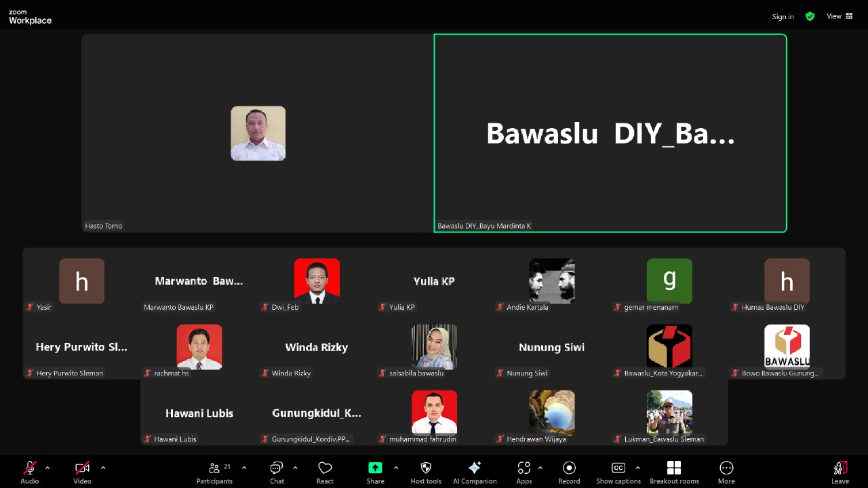This screenshot has width=868, height=488.
Task: Click the large 'Nunung Siwi' name text
Action: (x=551, y=347)
